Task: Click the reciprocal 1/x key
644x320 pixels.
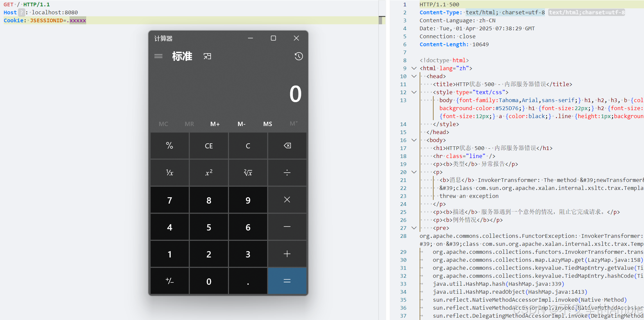Action: click(170, 173)
